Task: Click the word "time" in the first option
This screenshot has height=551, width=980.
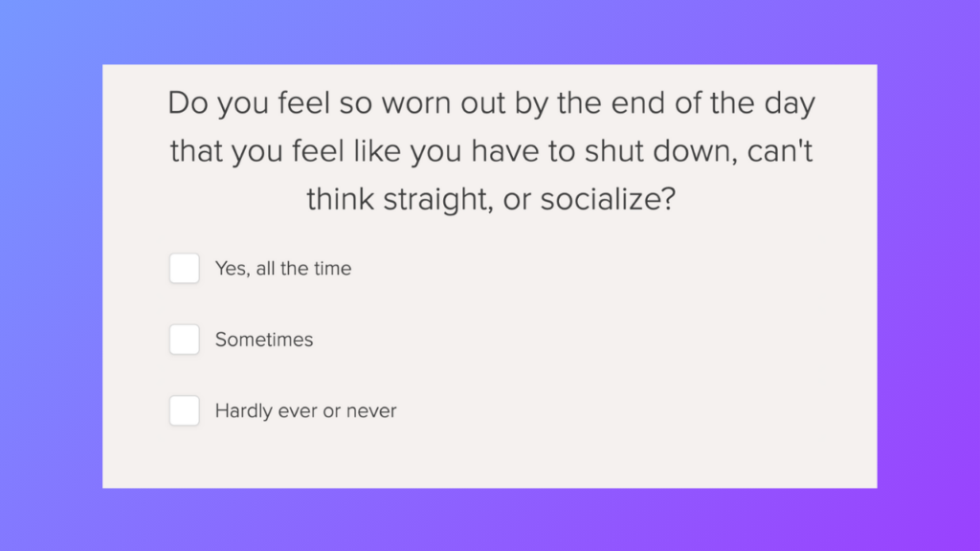Action: coord(331,269)
